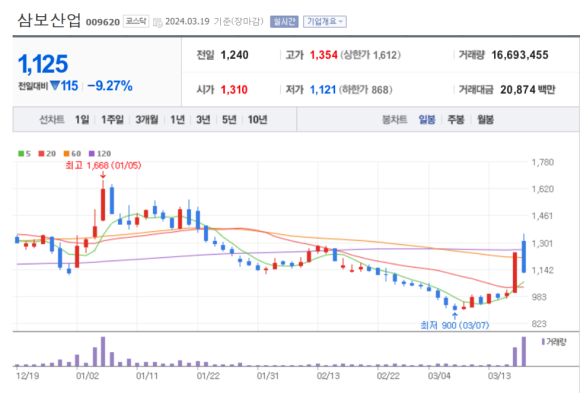This screenshot has height=393, width=580.
Task: Click the down-triangle change icon by 115
Action: point(55,86)
